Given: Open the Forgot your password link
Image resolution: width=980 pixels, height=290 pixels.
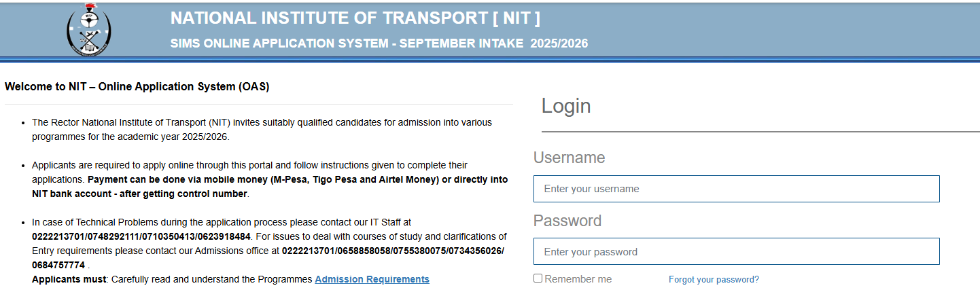Looking at the screenshot, I should pyautogui.click(x=714, y=279).
